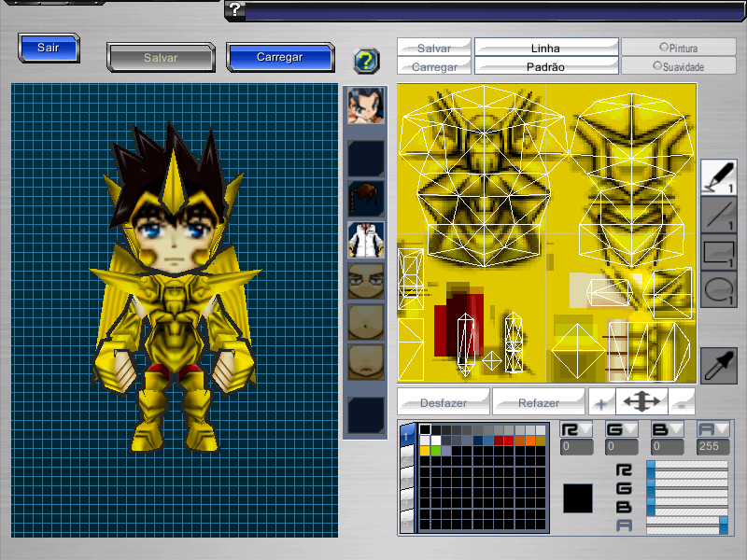Image resolution: width=747 pixels, height=560 pixels.
Task: Select the straight line tool
Action: click(719, 215)
